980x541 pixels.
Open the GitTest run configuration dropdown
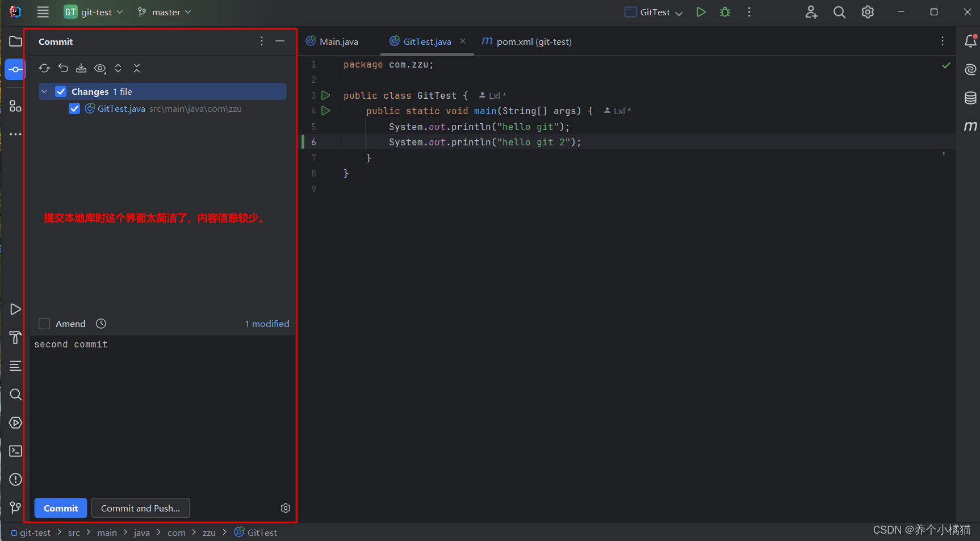[654, 12]
